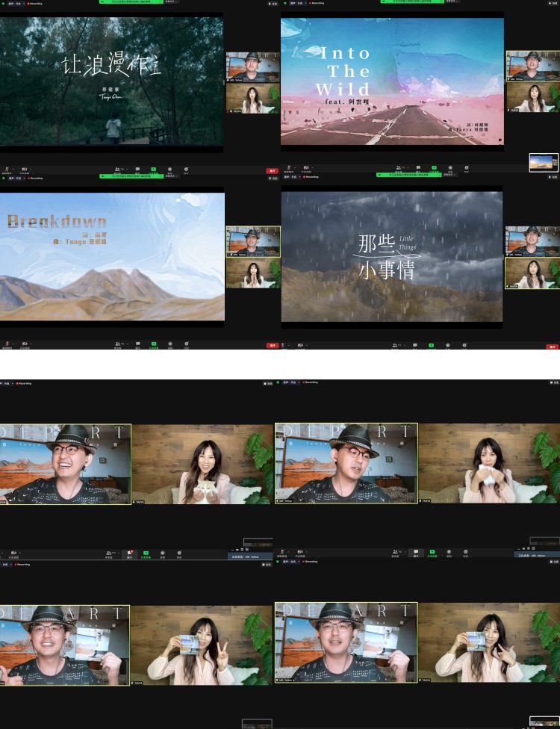Open chat icon below Breakdown slide
The height and width of the screenshot is (729, 560).
click(137, 344)
